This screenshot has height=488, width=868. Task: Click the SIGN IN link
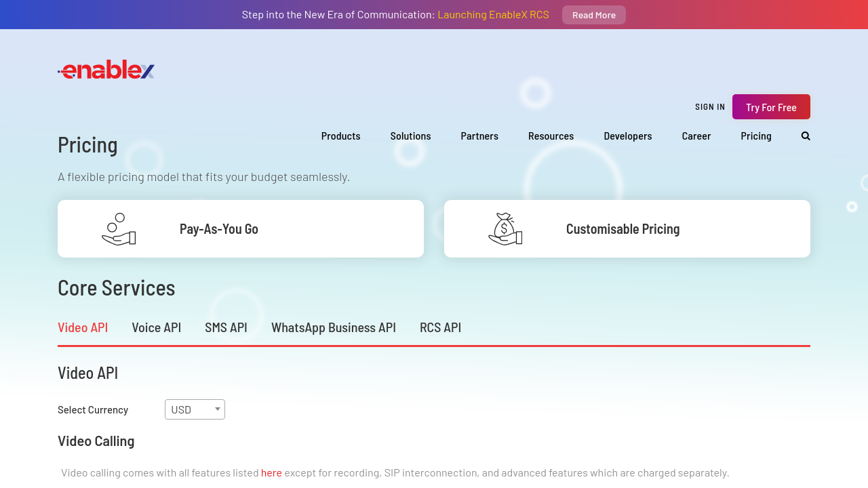(x=710, y=107)
